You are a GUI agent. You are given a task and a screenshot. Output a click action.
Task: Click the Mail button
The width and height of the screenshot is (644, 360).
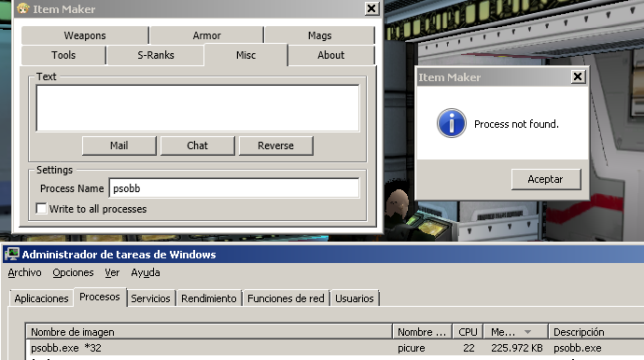[x=119, y=145]
